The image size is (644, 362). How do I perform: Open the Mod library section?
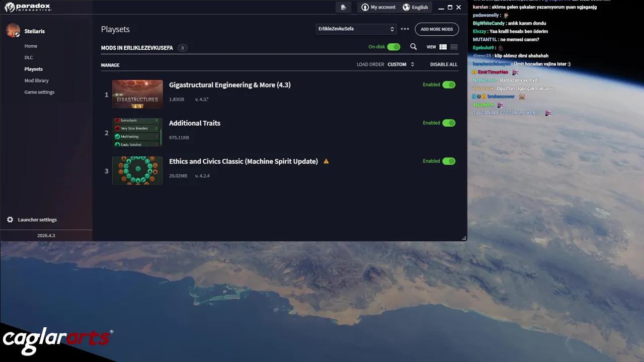tap(37, 80)
